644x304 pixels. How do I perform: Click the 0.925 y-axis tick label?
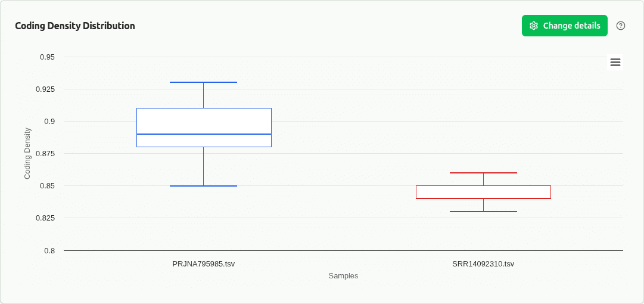(x=45, y=89)
